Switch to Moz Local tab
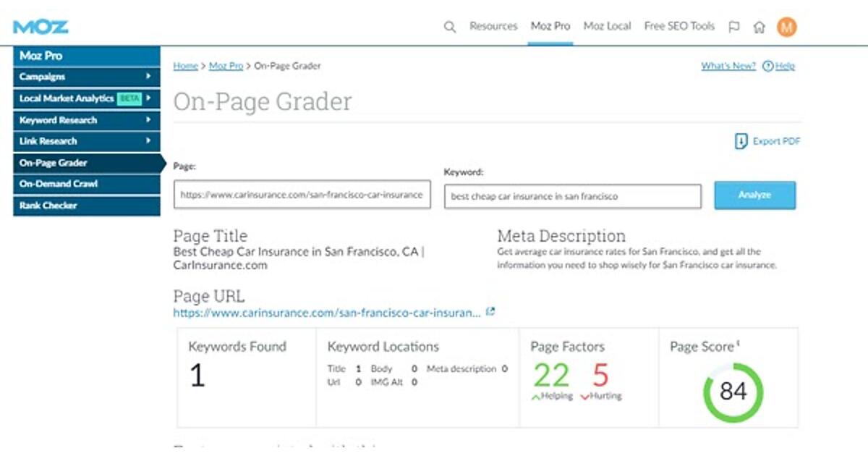 point(607,26)
